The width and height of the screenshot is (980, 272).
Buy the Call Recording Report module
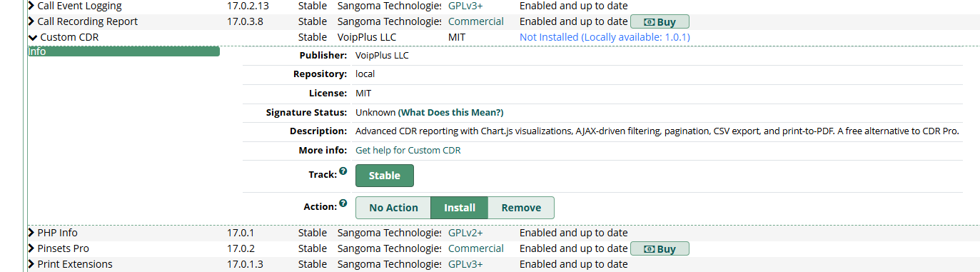(x=660, y=21)
